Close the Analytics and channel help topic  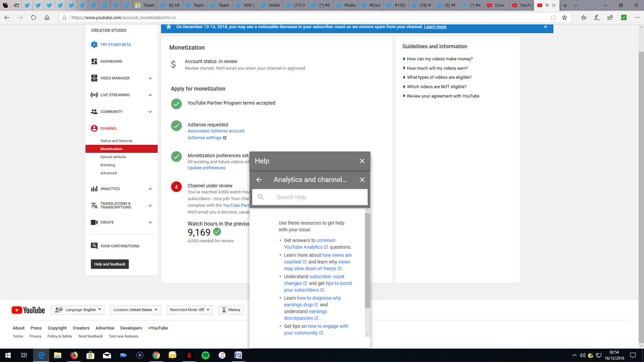[x=362, y=180]
